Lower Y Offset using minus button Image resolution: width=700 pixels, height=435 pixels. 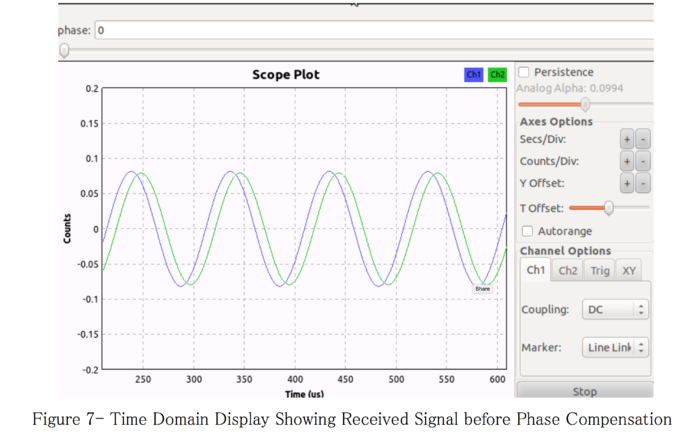tap(643, 184)
